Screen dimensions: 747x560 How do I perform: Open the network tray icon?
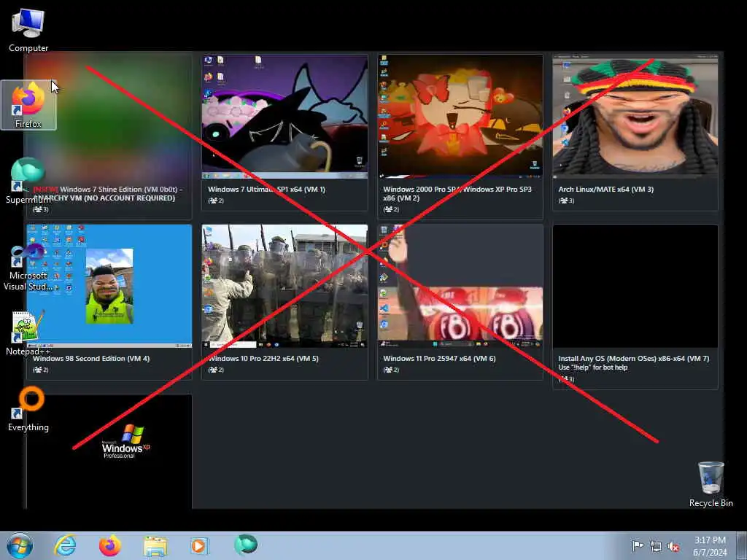pos(656,546)
